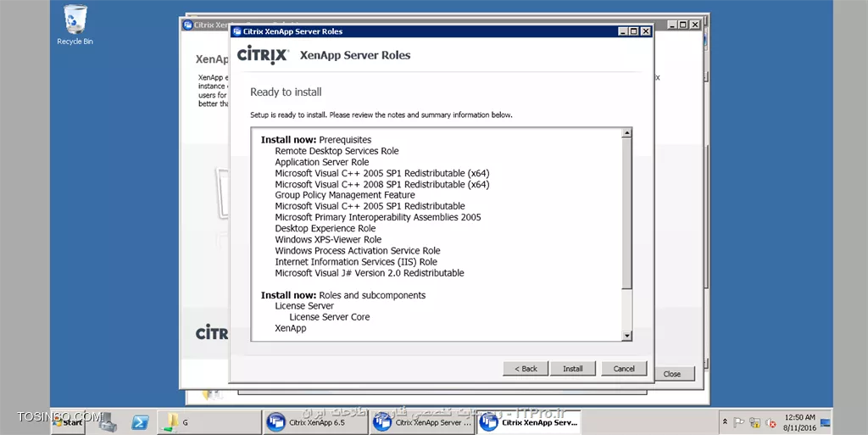Click 'Microsoft Visual C++ 2005 SP1 Redistributable (x64)'
Screen dimensions: 868x435
coord(382,173)
